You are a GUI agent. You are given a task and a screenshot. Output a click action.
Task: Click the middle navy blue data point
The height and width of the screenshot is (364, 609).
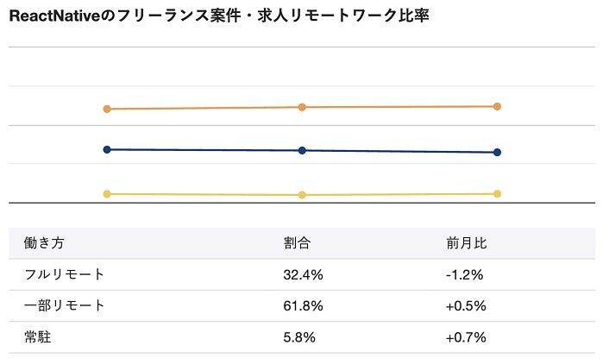click(x=302, y=151)
